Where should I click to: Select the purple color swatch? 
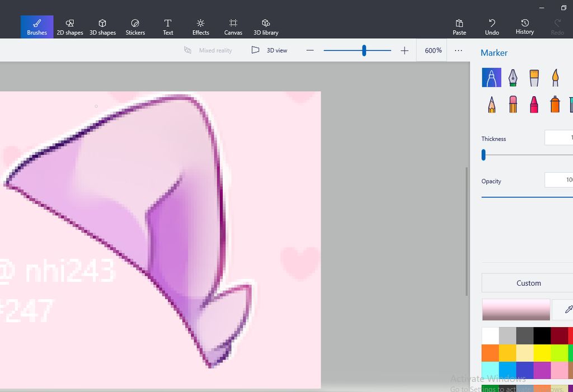542,370
